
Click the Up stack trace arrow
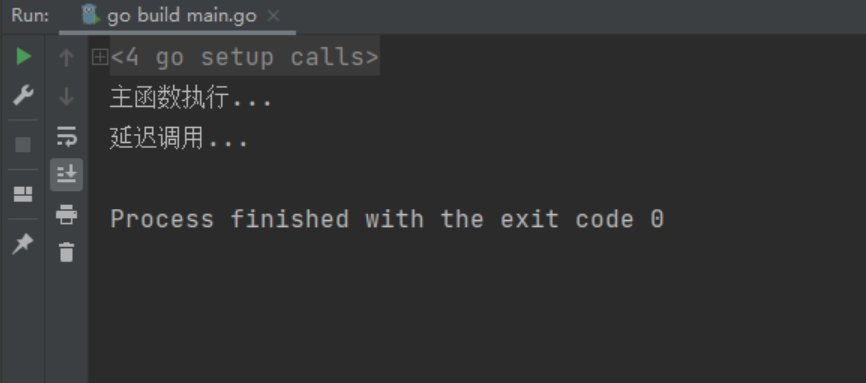click(66, 57)
